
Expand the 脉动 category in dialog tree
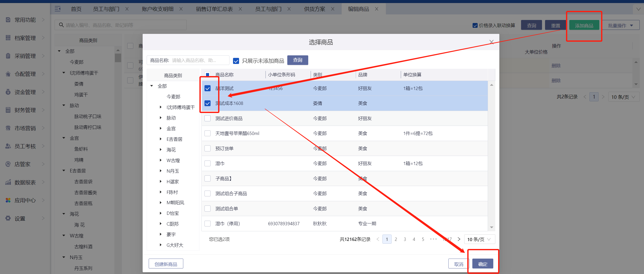(161, 118)
